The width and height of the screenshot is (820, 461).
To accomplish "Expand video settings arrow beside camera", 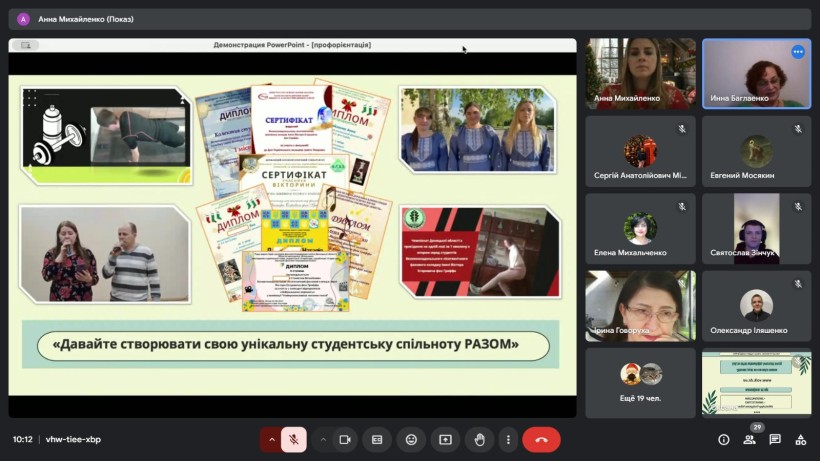I will coord(323,439).
